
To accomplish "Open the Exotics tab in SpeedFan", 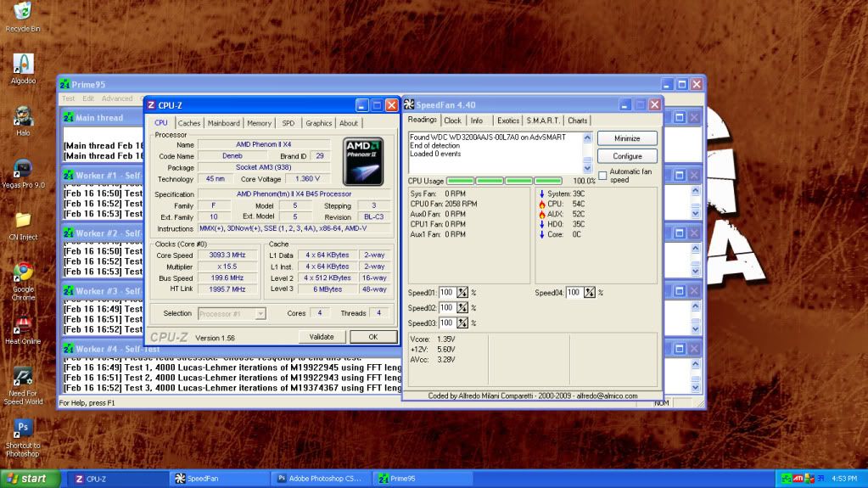I will [507, 121].
